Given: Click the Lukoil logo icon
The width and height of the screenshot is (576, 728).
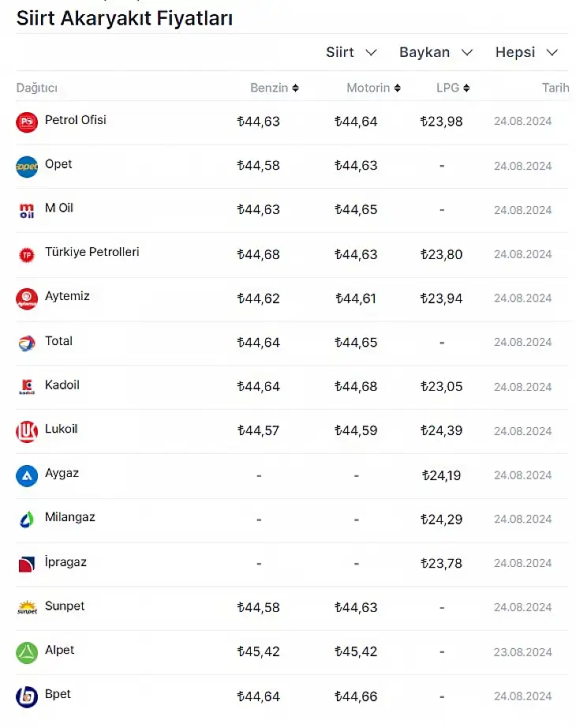Looking at the screenshot, I should [x=27, y=431].
